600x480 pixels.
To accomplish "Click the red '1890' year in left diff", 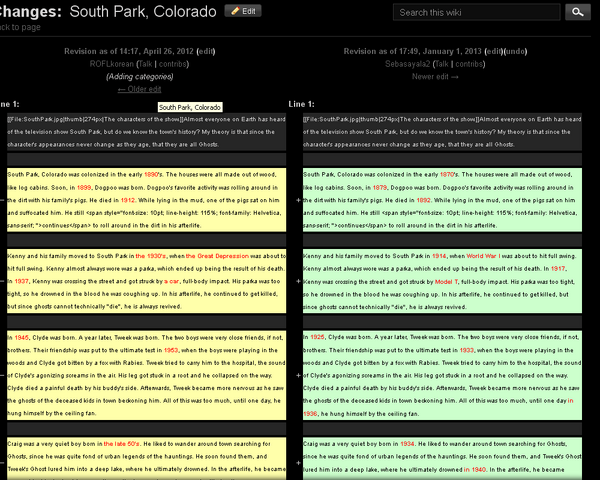I will [x=151, y=175].
